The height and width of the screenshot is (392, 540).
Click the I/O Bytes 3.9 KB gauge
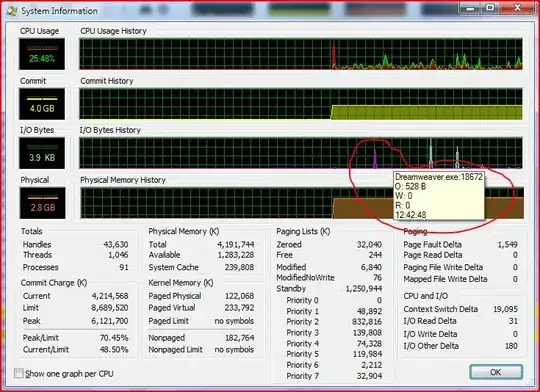[x=42, y=153]
